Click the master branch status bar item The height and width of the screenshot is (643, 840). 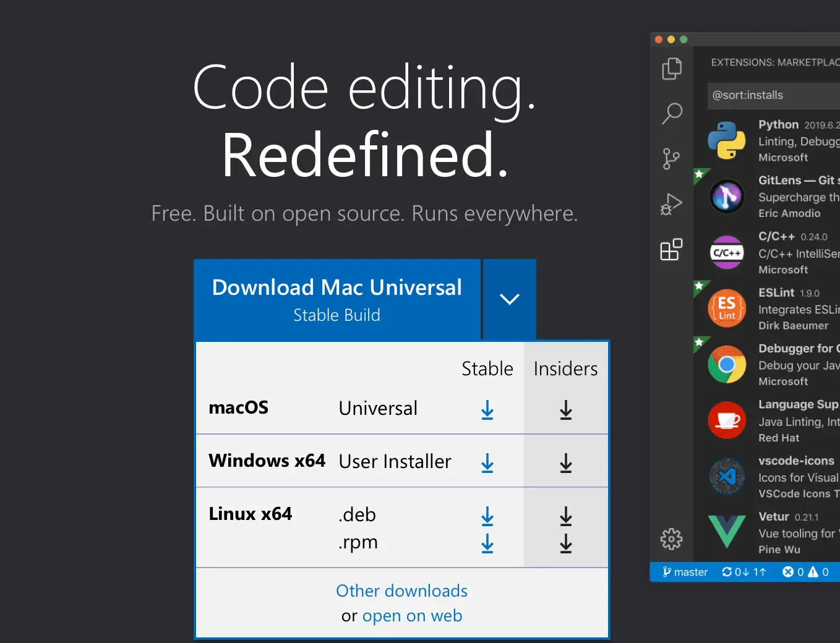(685, 572)
